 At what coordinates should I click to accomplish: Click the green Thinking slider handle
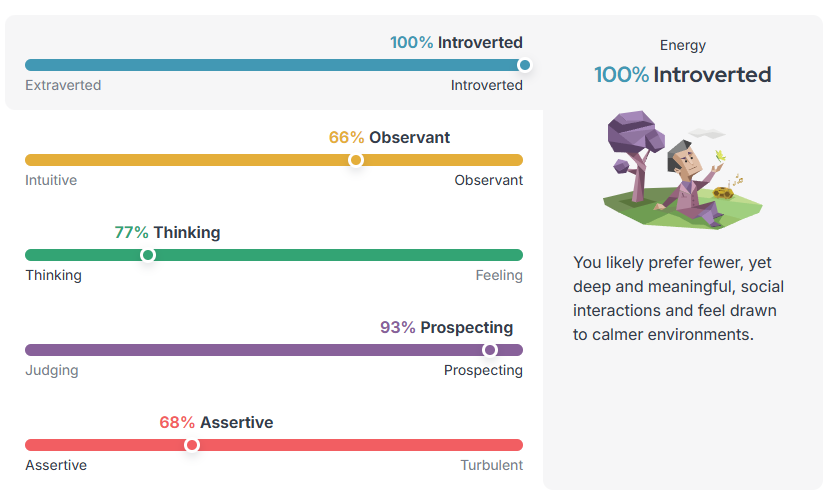pos(148,255)
